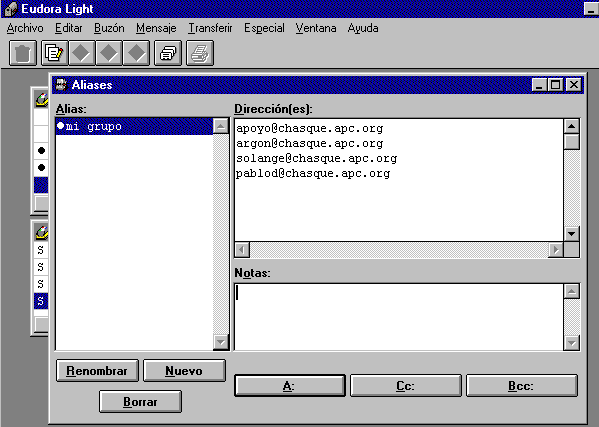Viewport: 599px width, 427px height.
Task: Click the Borrar button
Action: click(x=140, y=401)
